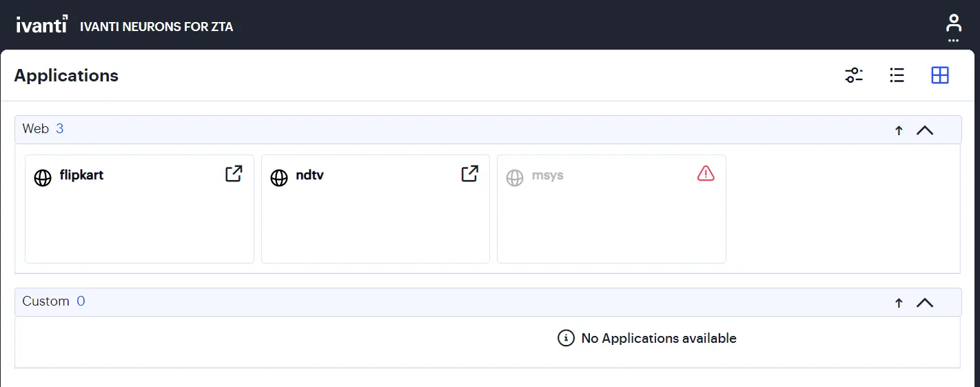The height and width of the screenshot is (387, 980).
Task: Click the globe icon on flipkart card
Action: (43, 179)
